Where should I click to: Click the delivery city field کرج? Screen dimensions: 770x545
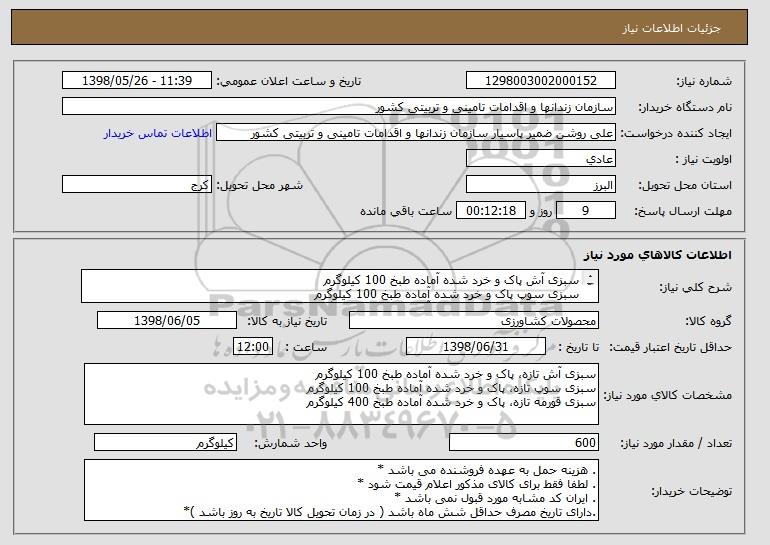[137, 185]
